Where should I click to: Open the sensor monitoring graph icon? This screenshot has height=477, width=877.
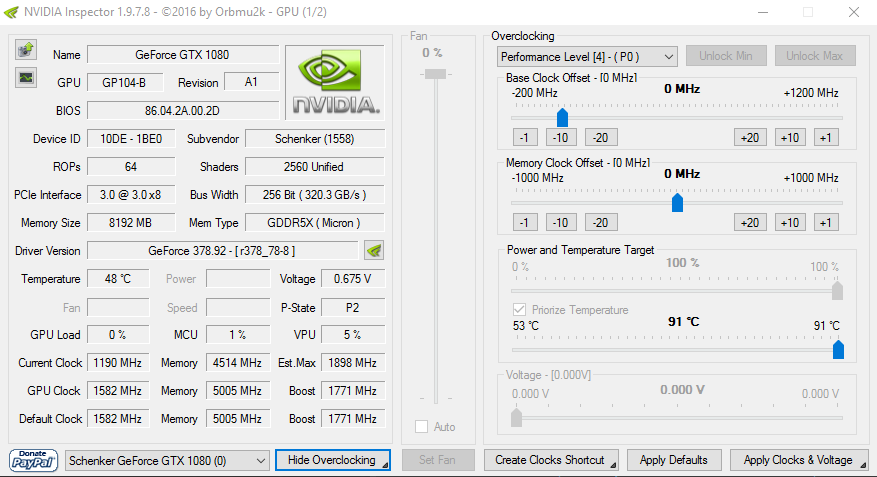tap(26, 78)
